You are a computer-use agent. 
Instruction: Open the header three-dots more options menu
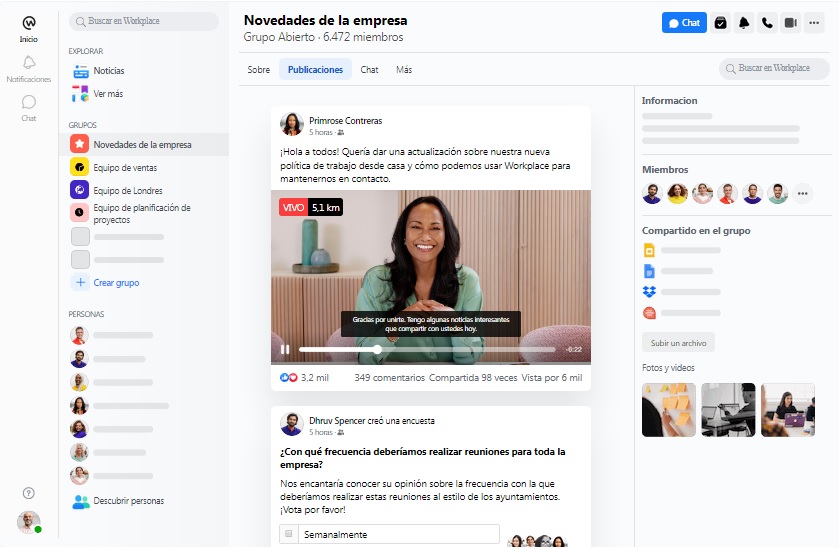815,23
